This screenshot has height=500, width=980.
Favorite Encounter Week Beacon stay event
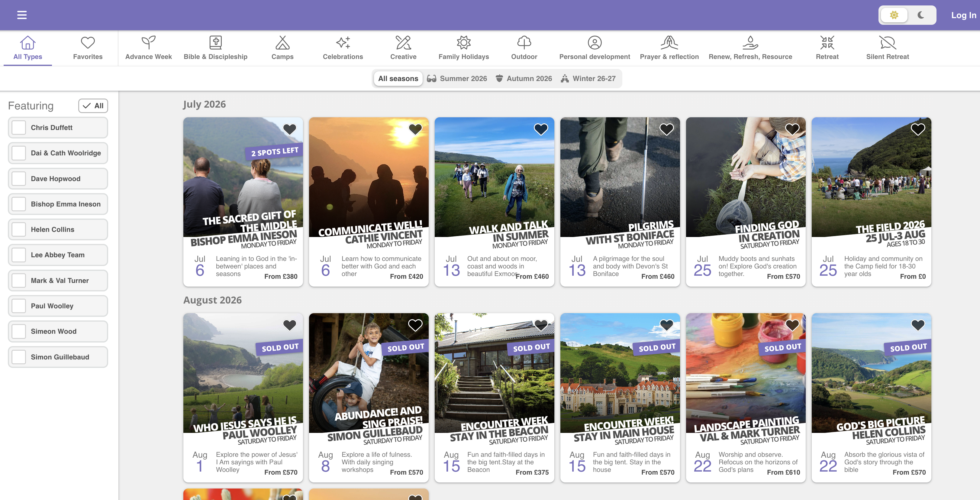[540, 325]
